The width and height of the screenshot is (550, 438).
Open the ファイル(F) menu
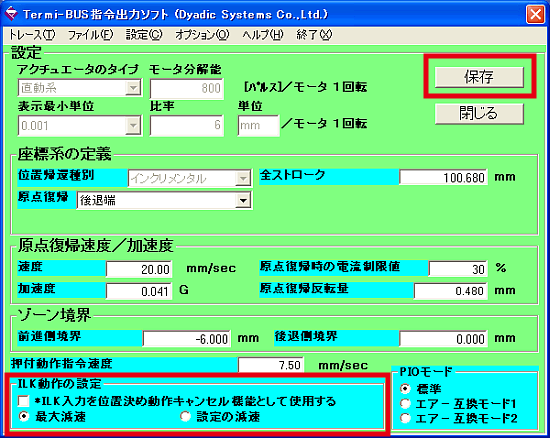coord(90,35)
